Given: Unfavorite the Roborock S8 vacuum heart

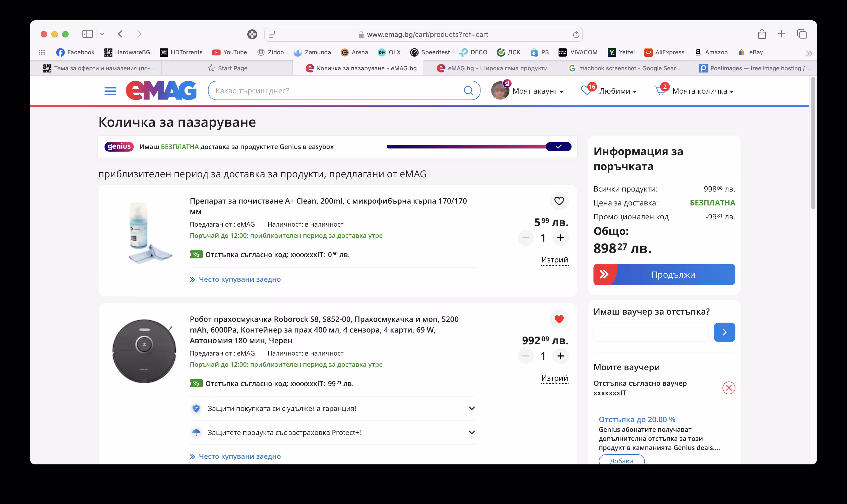Looking at the screenshot, I should (x=559, y=319).
